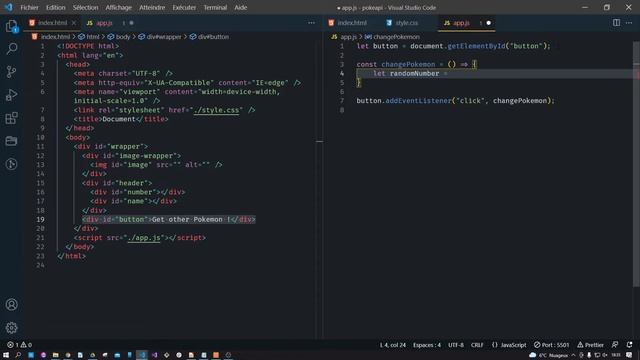Click the unsaved dot on left app.js tab

[x=131, y=23]
